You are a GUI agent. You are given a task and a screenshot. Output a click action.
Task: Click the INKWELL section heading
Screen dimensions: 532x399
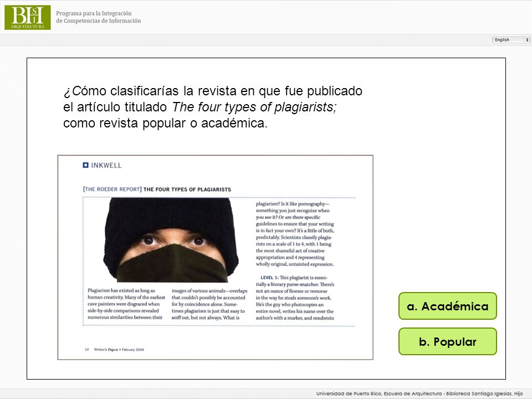106,165
